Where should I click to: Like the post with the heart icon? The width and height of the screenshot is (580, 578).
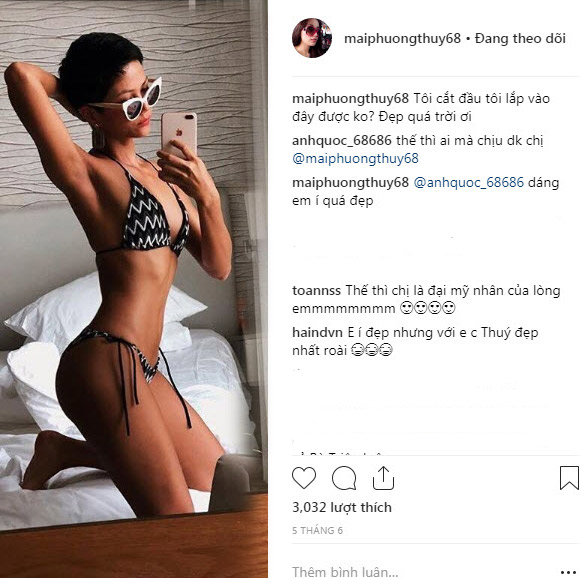[304, 478]
